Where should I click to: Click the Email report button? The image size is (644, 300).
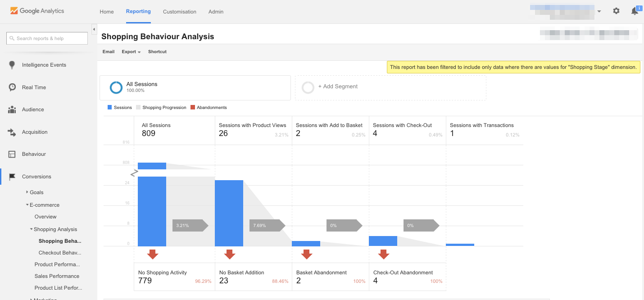point(108,51)
